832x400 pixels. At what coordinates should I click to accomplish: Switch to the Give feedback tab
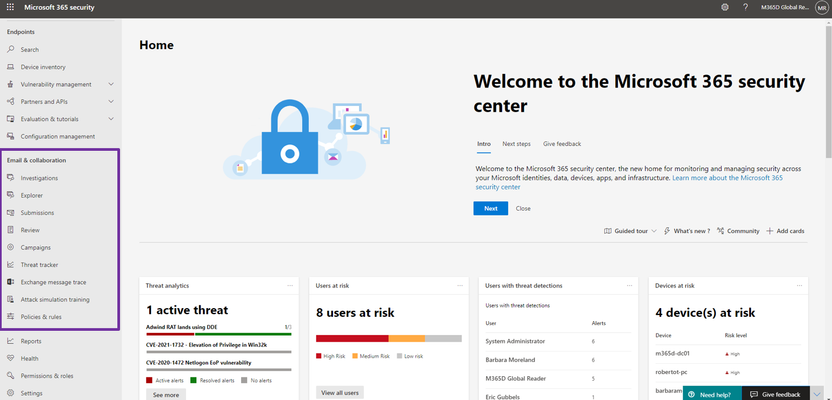tap(562, 144)
